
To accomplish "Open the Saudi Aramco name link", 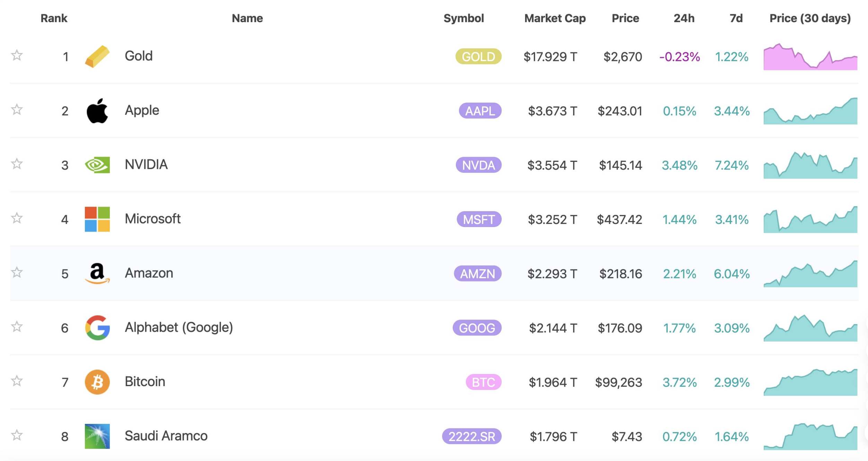I will 166,436.
